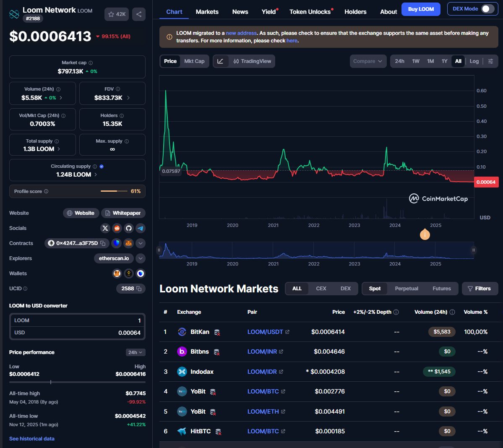The image size is (503, 448).
Task: Open the LOOM/USDT pair link on BitKan
Action: (265, 331)
